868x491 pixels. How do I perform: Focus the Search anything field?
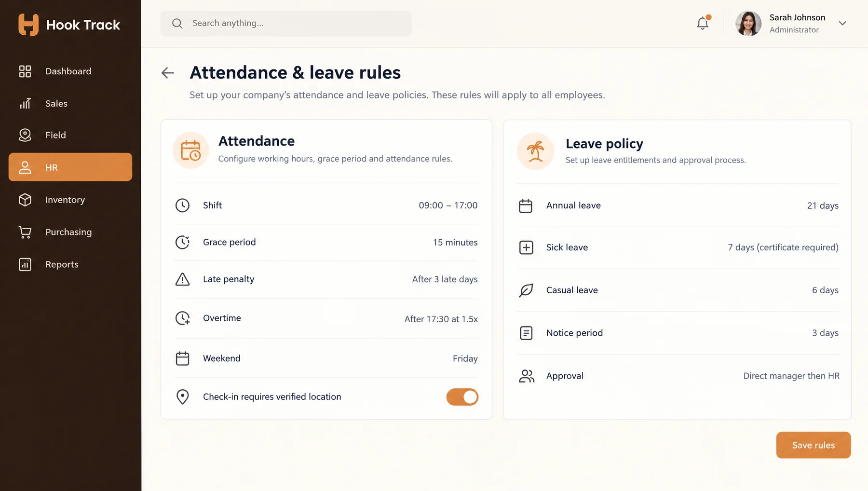coord(286,23)
